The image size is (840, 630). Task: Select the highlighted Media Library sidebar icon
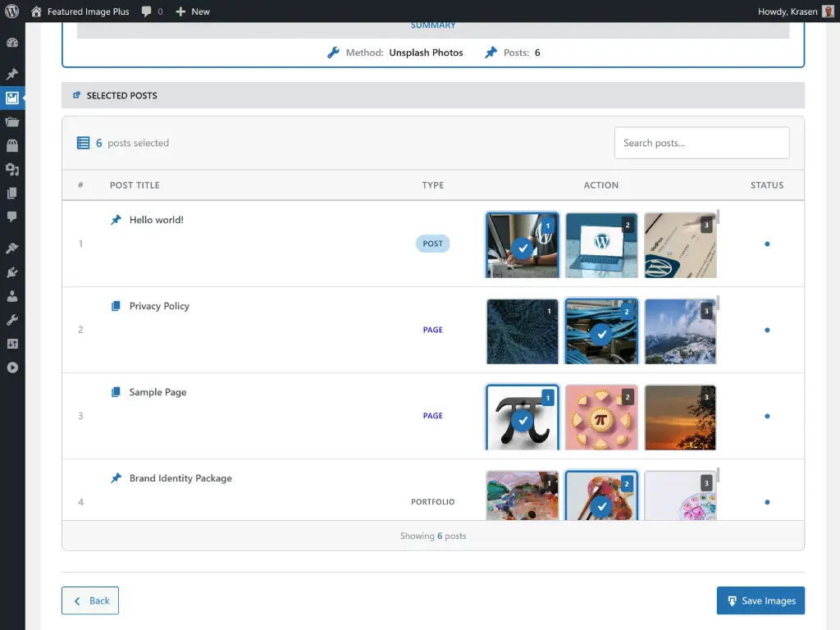coord(13,98)
